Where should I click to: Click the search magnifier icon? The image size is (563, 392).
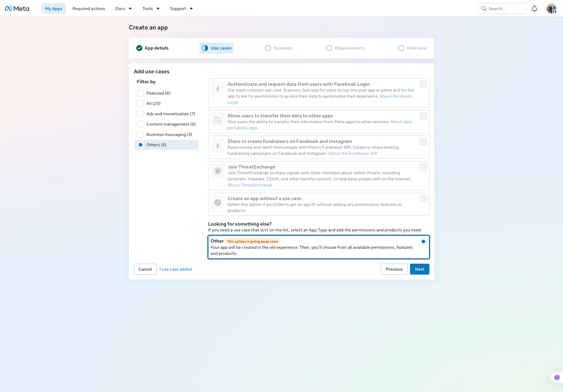coord(484,9)
